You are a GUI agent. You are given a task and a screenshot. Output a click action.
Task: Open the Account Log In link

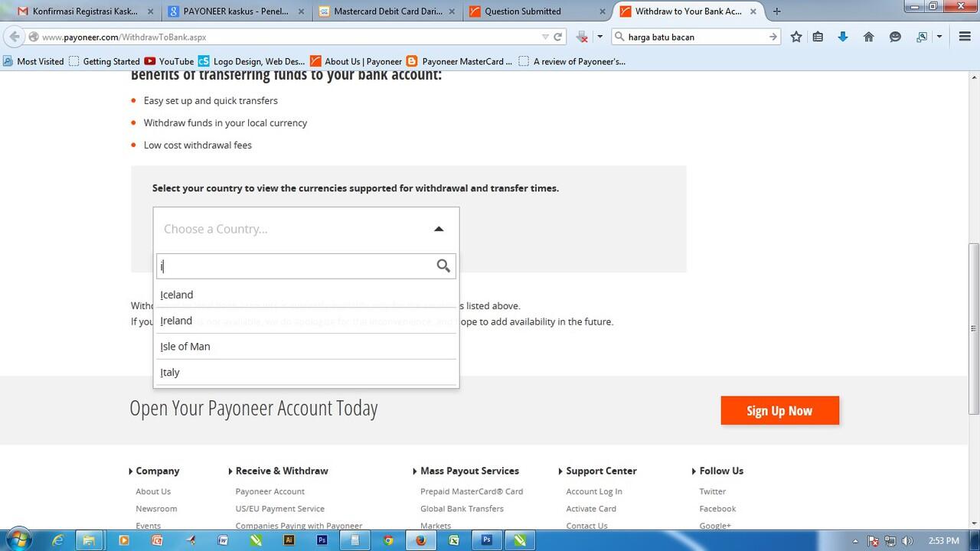(x=594, y=491)
